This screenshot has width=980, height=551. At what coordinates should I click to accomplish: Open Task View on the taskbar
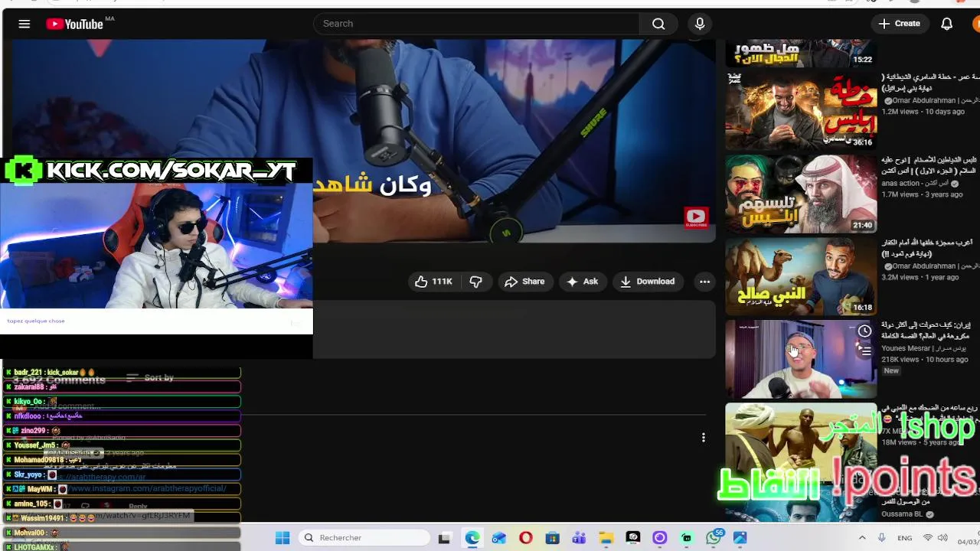(x=444, y=538)
